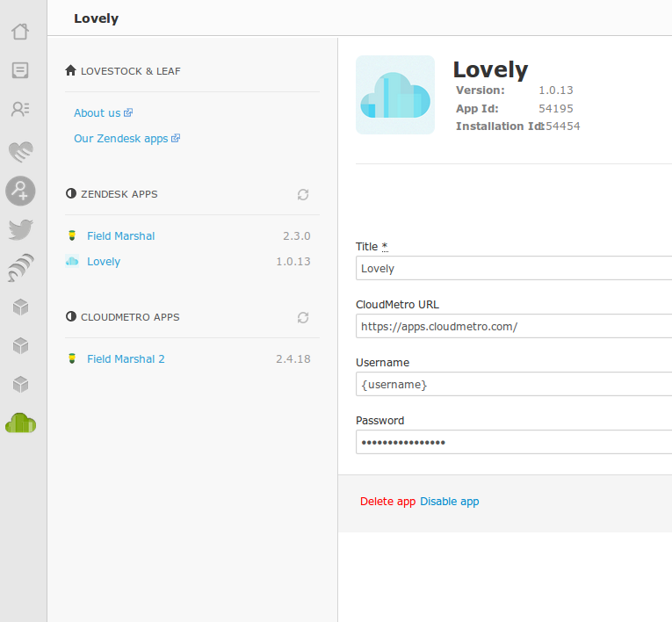Click the LOVESTOCK & LEAF heading text
The image size is (672, 622).
pyautogui.click(x=131, y=71)
